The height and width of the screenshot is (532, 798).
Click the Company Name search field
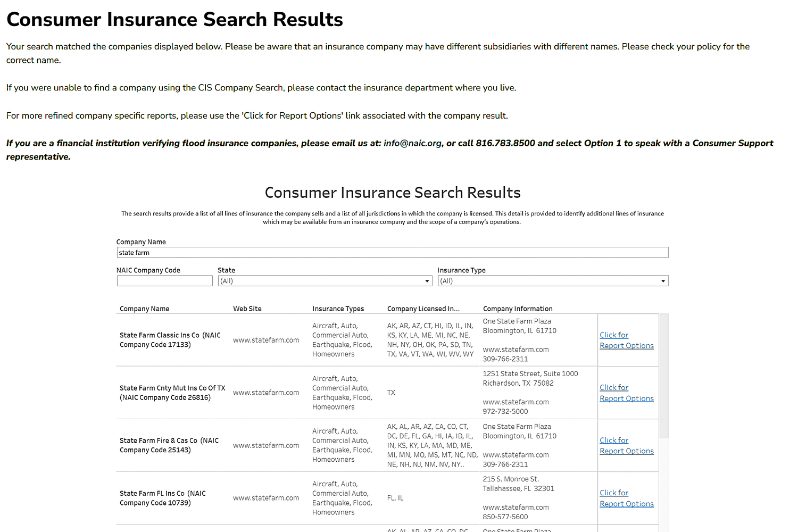(x=393, y=253)
